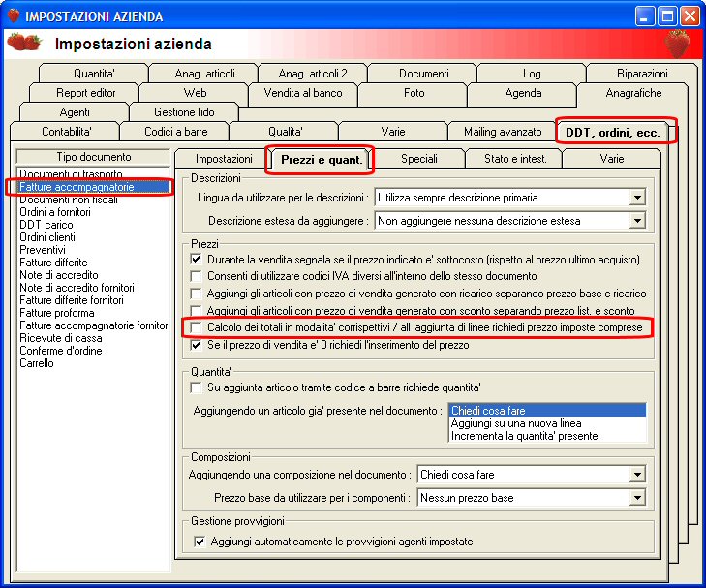Image resolution: width=706 pixels, height=588 pixels.
Task: Switch to the Anagrafiche tab
Action: tap(633, 93)
